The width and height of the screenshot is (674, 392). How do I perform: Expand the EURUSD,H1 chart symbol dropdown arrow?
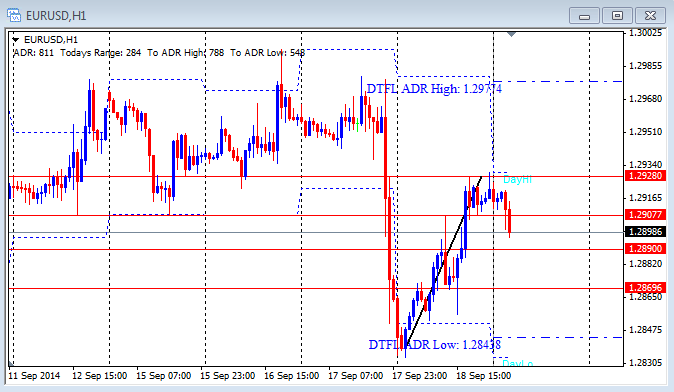coord(16,40)
